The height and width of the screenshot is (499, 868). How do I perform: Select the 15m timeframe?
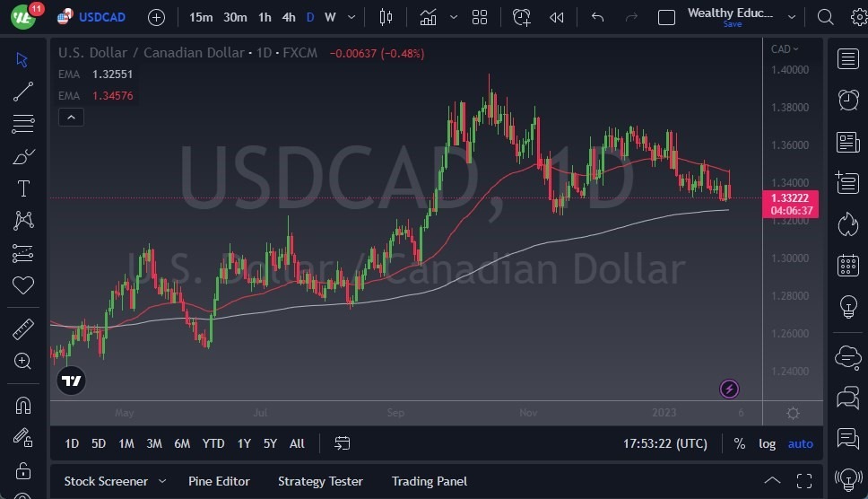coord(201,17)
